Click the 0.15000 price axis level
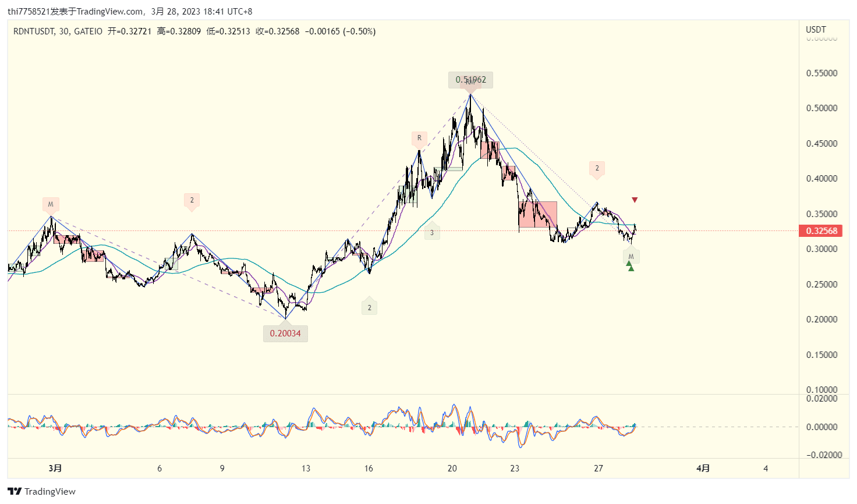Screen dimensions: 857x504 click(x=821, y=355)
